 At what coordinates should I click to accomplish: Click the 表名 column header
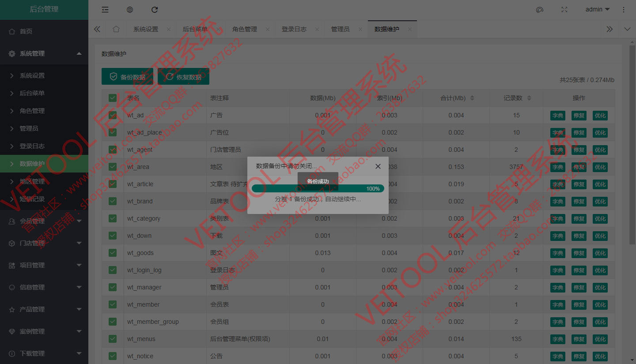(x=133, y=98)
